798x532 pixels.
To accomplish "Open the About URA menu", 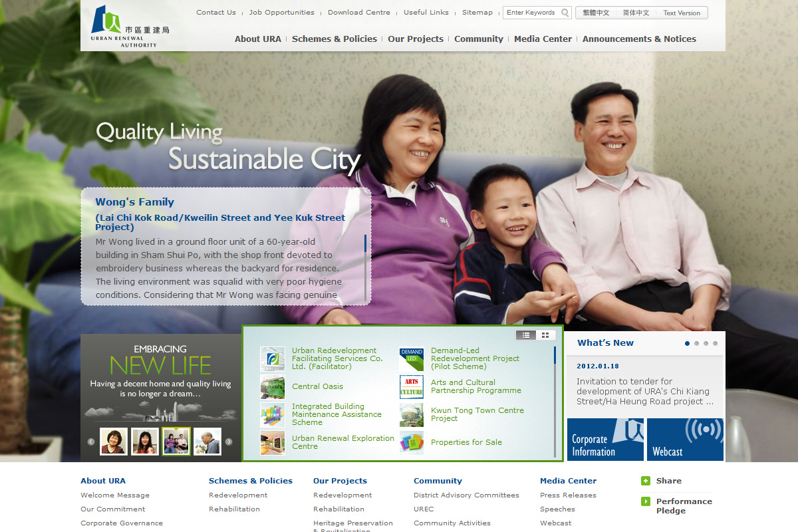I will [258, 39].
